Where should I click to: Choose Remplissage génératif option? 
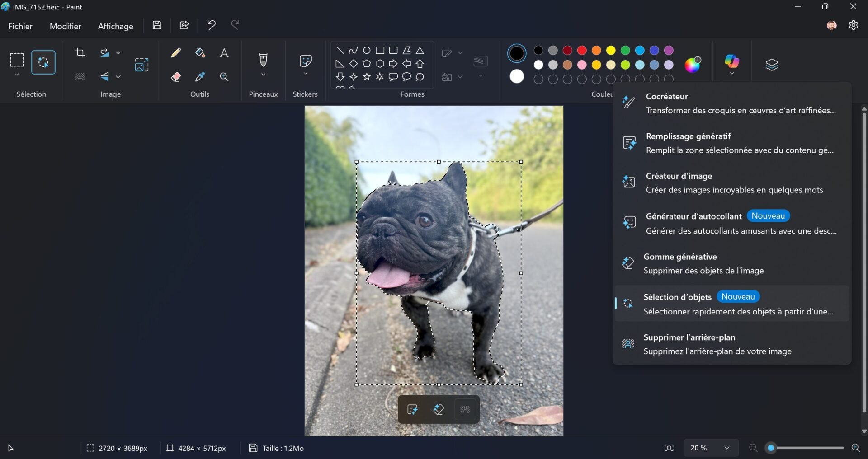point(731,143)
